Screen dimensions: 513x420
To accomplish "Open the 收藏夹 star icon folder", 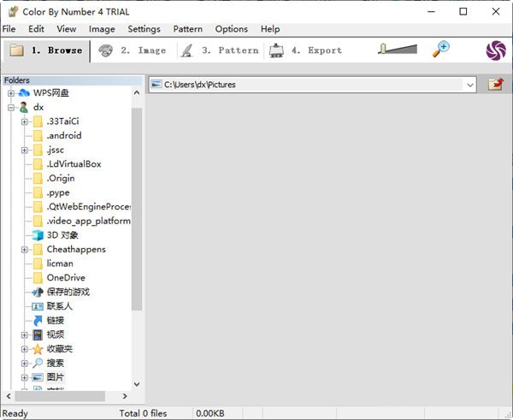I will [38, 349].
